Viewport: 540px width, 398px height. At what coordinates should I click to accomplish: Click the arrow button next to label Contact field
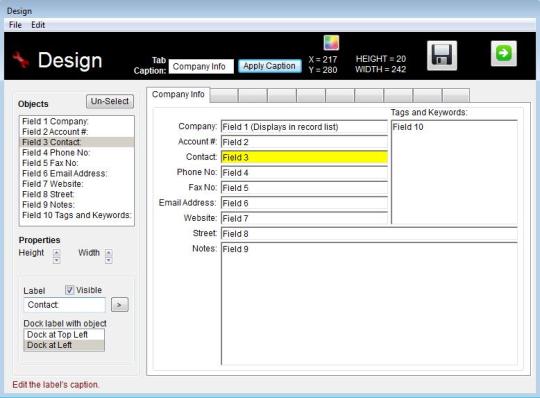click(120, 305)
